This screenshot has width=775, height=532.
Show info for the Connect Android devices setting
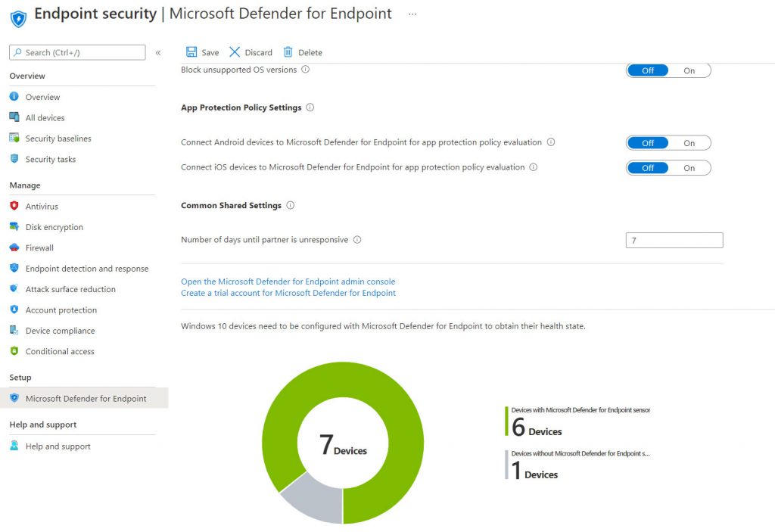pyautogui.click(x=551, y=142)
